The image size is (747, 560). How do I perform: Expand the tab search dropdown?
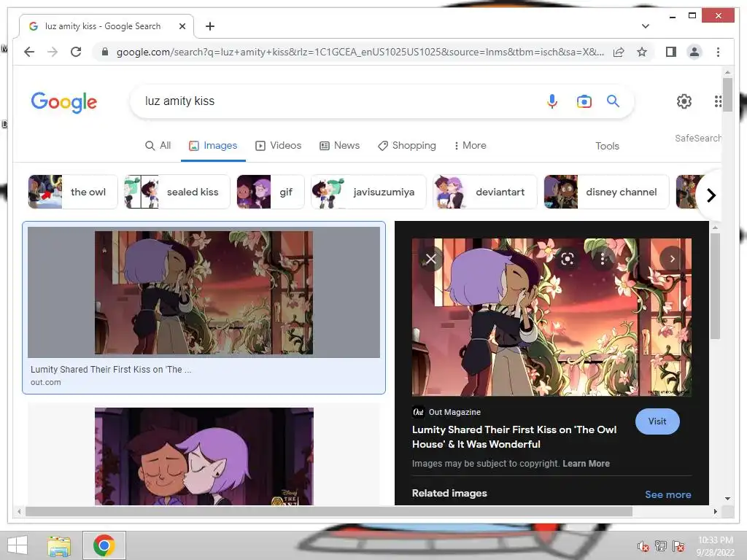(646, 26)
